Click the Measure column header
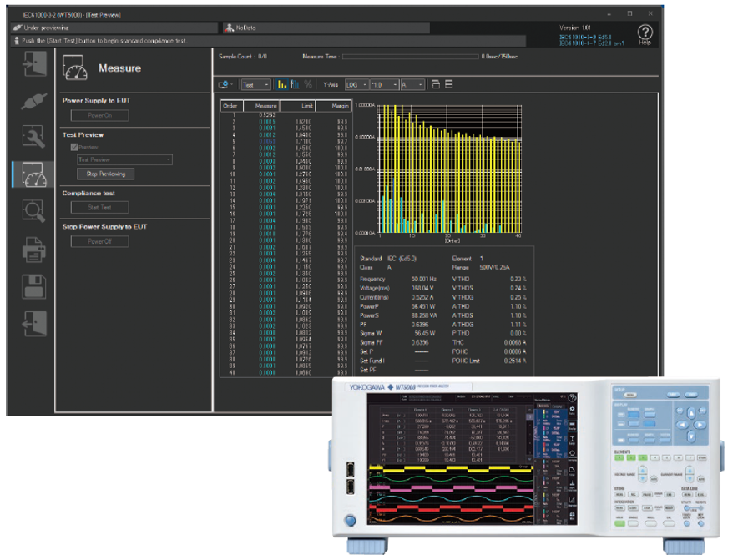733x560 pixels. [x=265, y=106]
